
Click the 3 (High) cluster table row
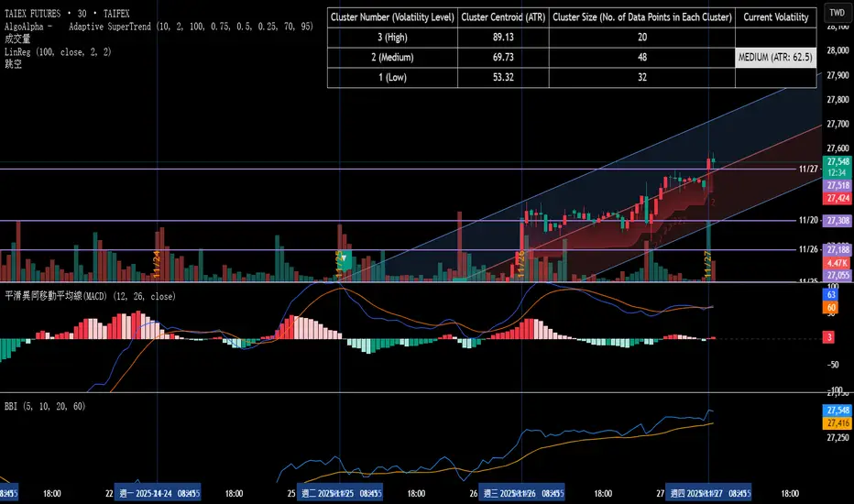tap(392, 38)
